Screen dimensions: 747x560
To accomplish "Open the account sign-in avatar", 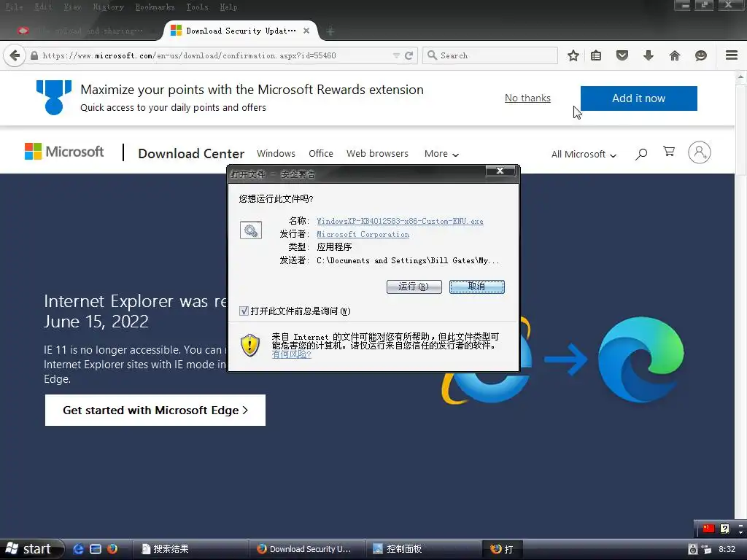I will point(700,152).
